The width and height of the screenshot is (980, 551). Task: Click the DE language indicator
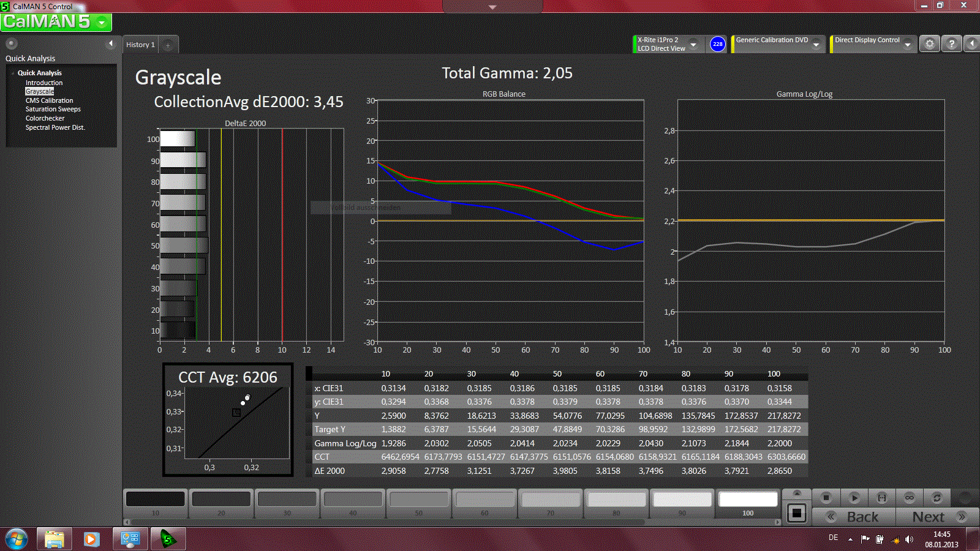pyautogui.click(x=833, y=538)
